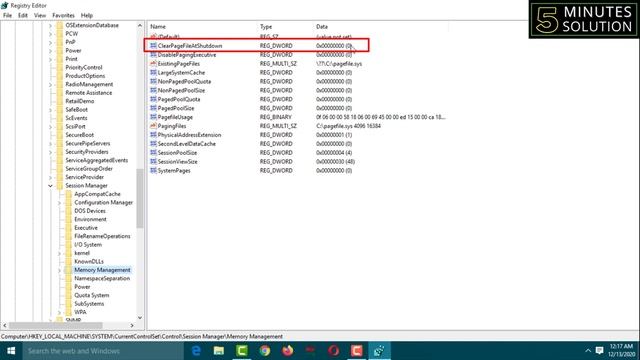Click the ClearPageFileAtShutdown value icon

(153, 46)
